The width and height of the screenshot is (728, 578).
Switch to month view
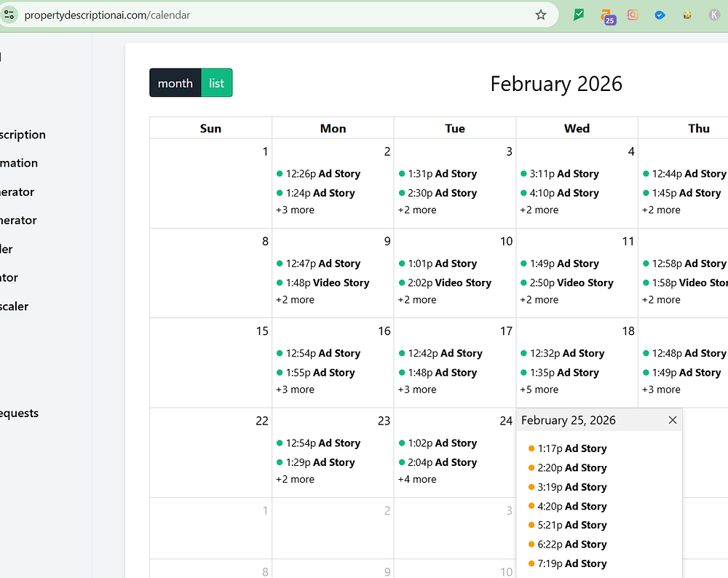(x=175, y=83)
